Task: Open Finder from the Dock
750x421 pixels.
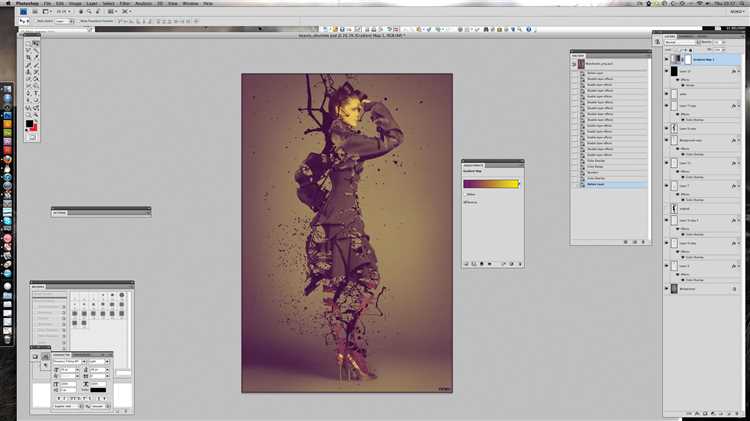Action: (7, 90)
